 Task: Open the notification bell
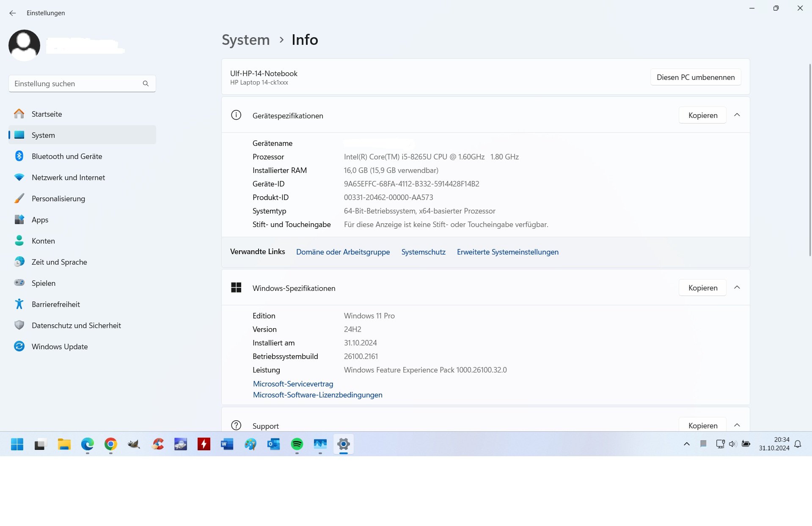click(798, 444)
